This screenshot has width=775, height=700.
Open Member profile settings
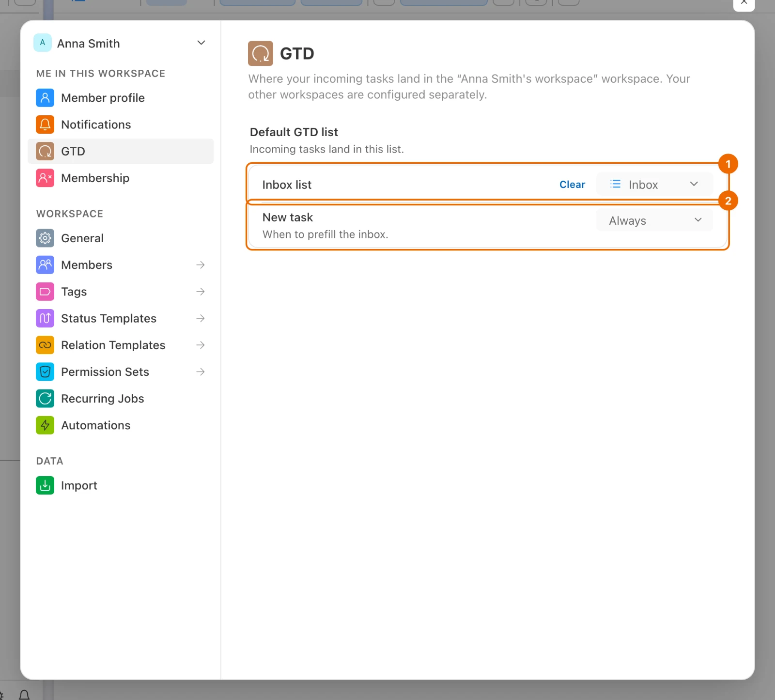(x=121, y=98)
